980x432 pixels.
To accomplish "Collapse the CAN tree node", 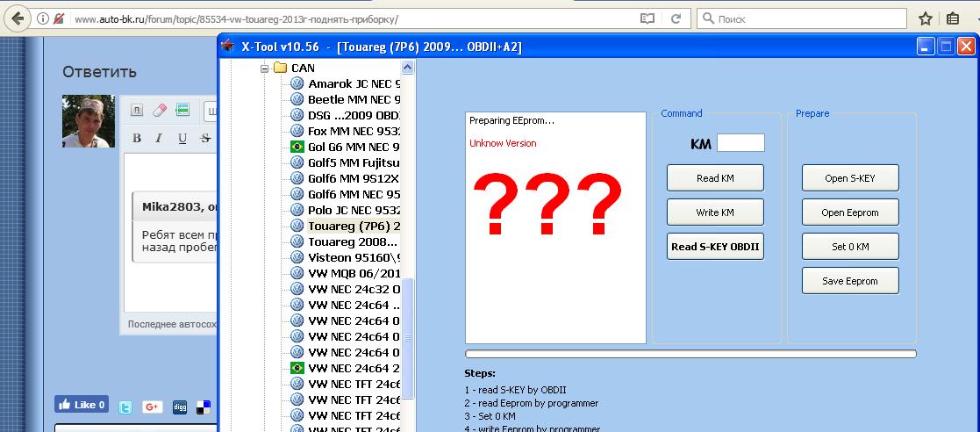I will (265, 68).
